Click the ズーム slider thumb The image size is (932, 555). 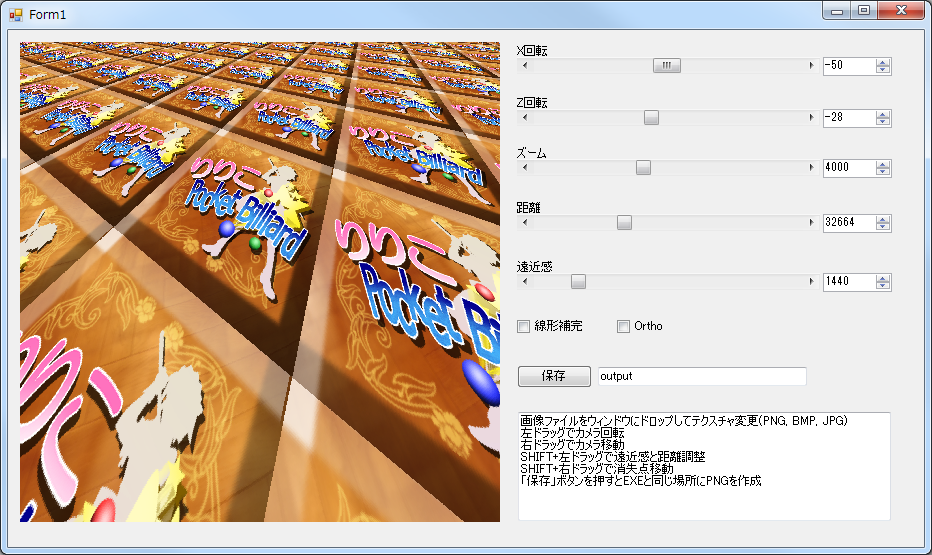(x=643, y=168)
